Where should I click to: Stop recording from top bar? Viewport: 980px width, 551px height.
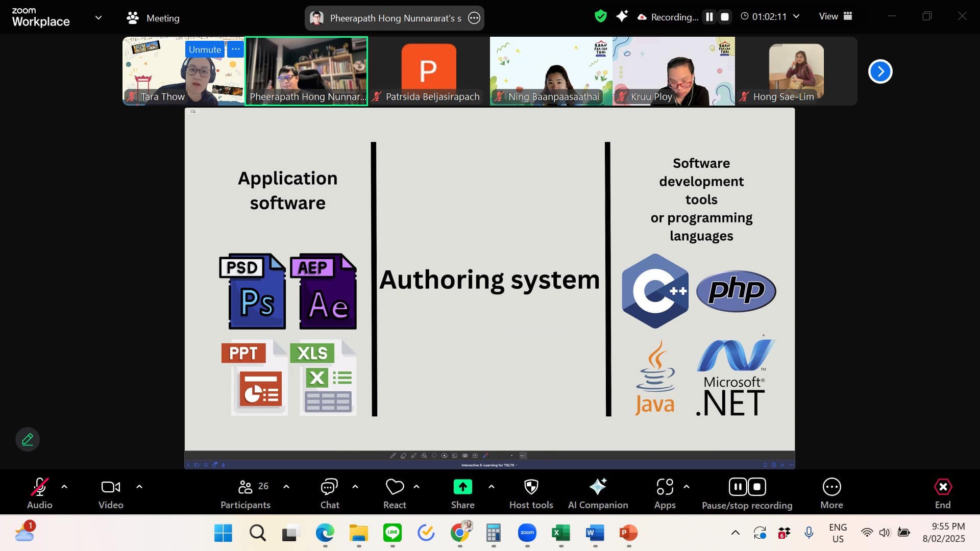click(725, 17)
